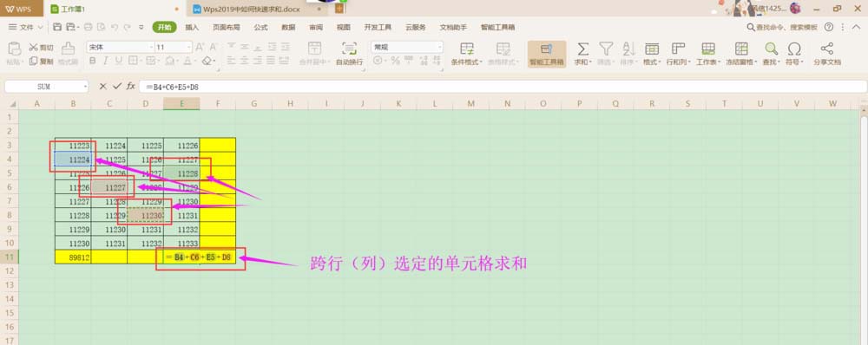The height and width of the screenshot is (345, 868).
Task: Click the Copy (复制) button
Action: [42, 62]
